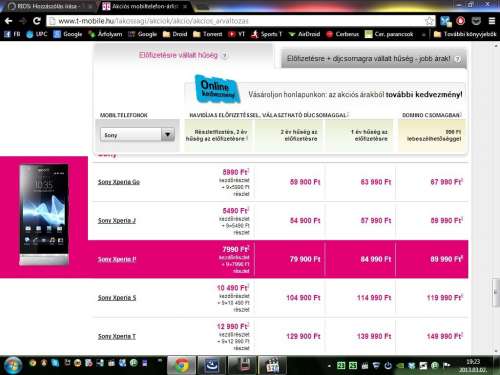The image size is (500, 375).
Task: Open the UPC bookmark
Action: click(37, 34)
